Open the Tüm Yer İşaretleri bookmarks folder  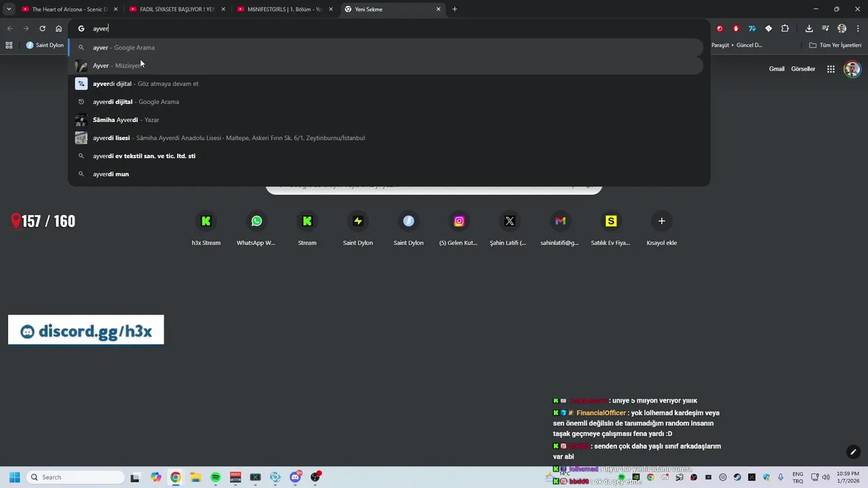tap(835, 45)
